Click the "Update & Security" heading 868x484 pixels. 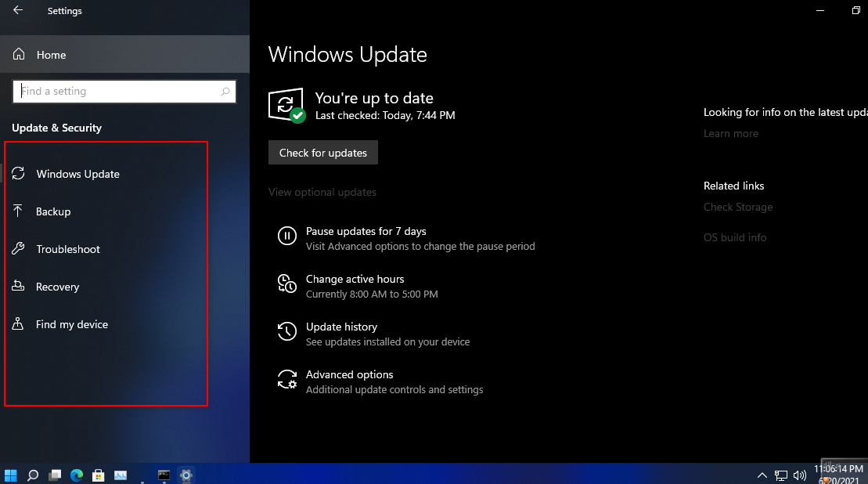pyautogui.click(x=56, y=128)
